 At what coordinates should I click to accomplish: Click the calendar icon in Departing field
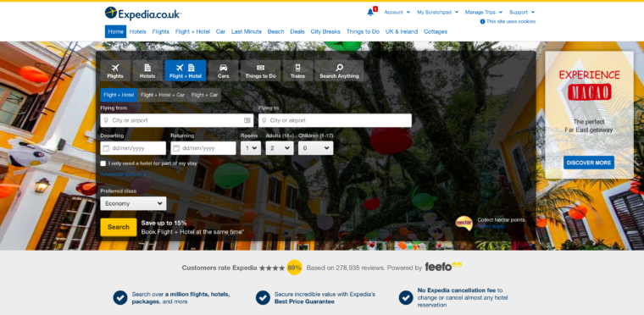[106, 148]
